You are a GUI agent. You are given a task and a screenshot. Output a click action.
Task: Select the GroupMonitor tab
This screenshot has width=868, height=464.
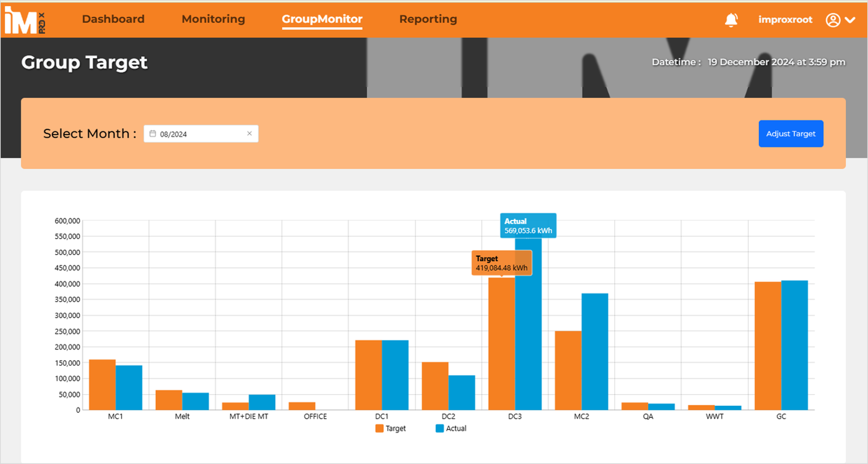click(322, 19)
